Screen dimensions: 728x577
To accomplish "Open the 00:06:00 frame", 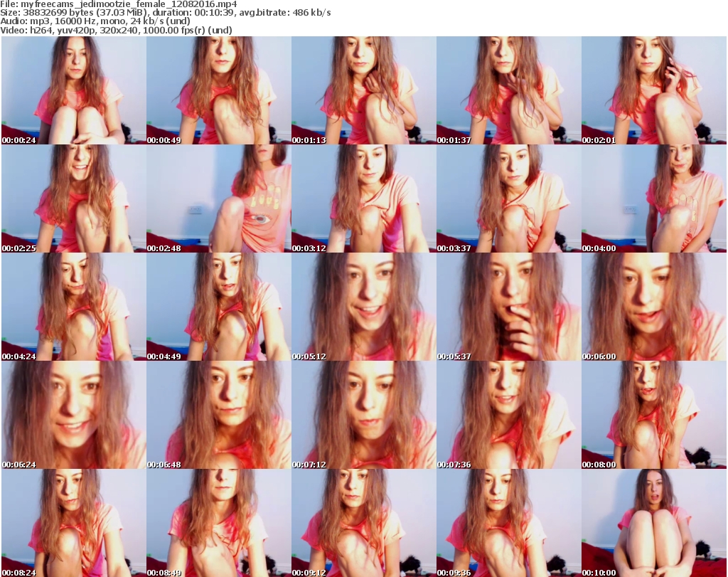I will (654, 307).
